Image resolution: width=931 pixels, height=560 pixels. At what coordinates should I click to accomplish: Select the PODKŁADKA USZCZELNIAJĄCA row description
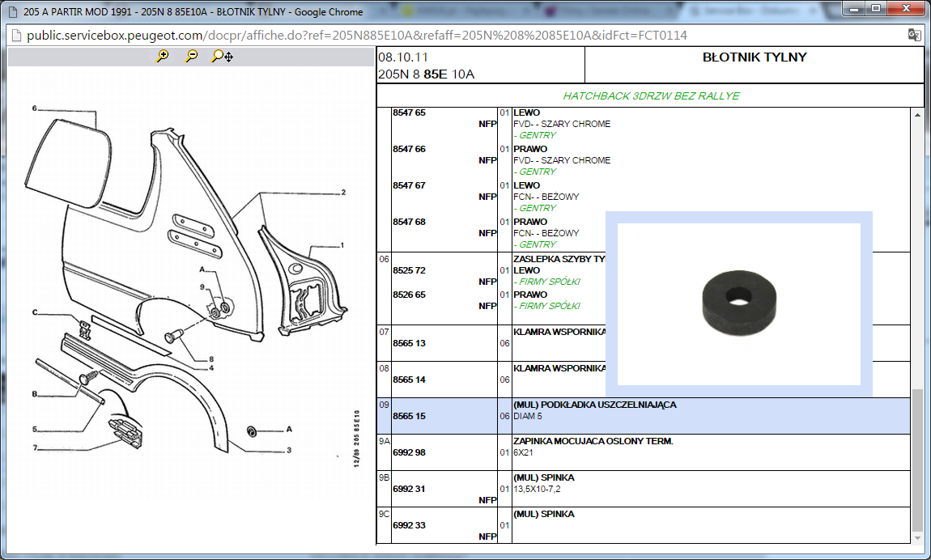click(594, 405)
